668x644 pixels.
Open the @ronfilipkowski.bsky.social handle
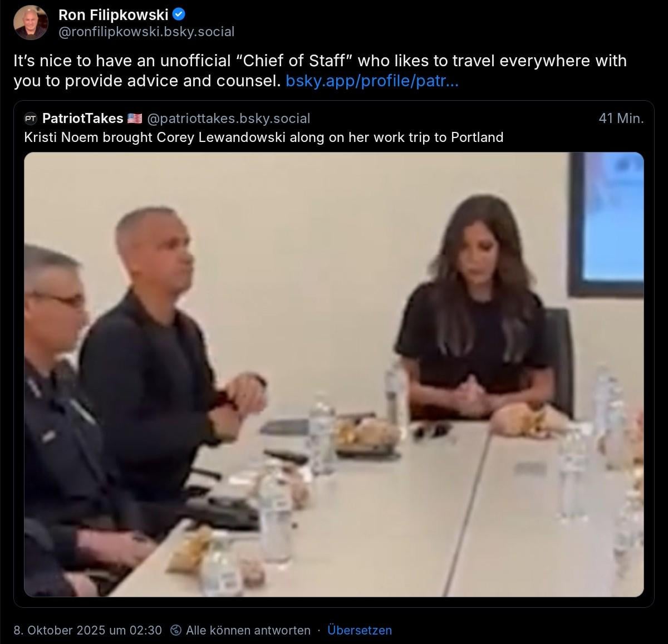pos(146,32)
